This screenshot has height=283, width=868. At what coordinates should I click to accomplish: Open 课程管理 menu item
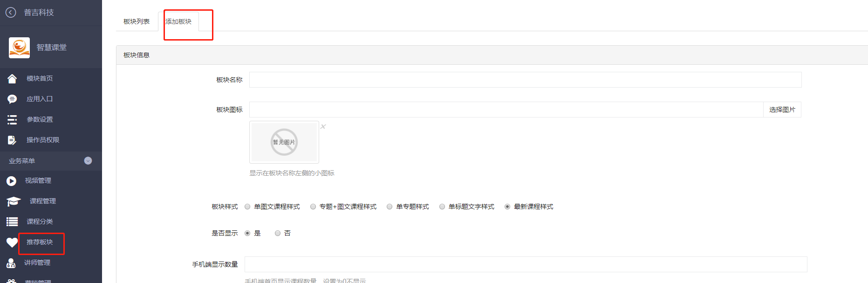43,201
